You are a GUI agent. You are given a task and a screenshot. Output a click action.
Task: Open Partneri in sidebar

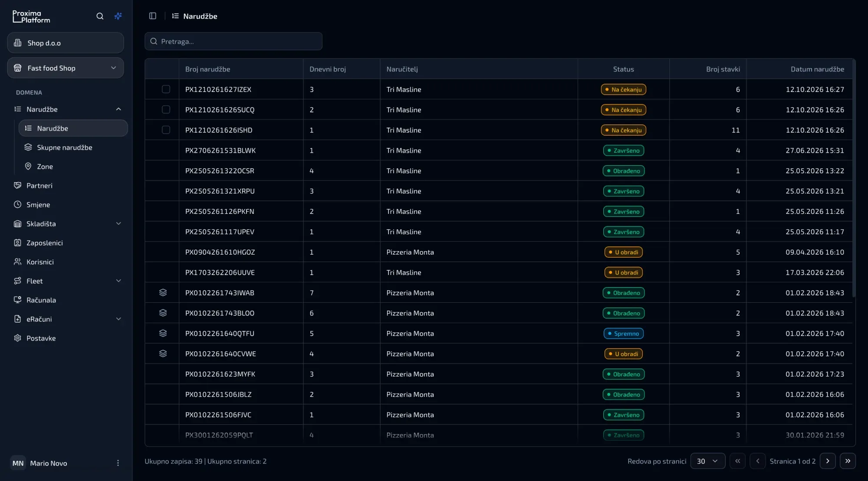[67, 186]
